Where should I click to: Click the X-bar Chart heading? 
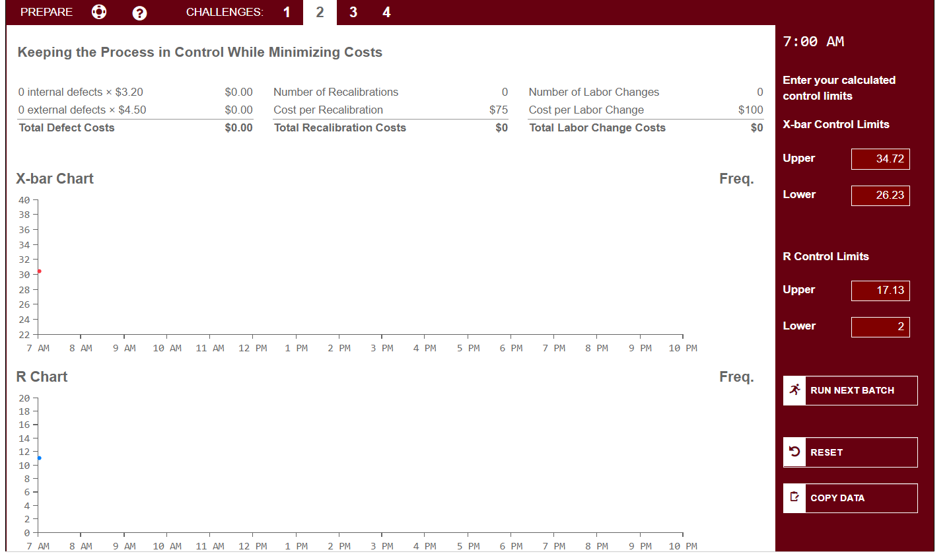55,178
